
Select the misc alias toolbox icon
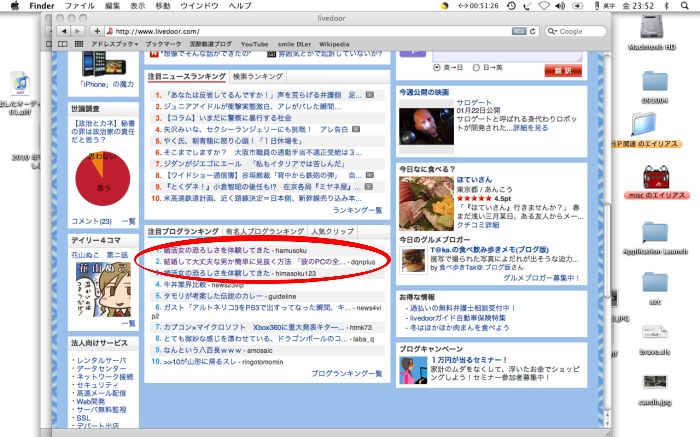(656, 177)
